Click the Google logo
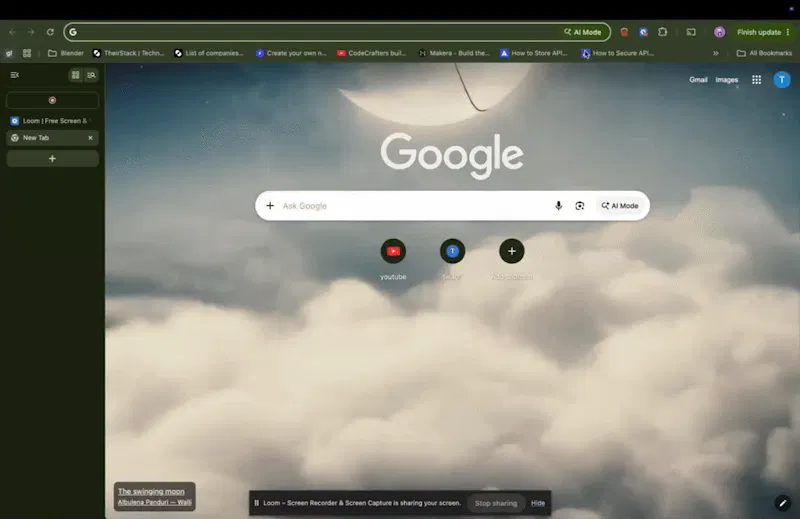Screen dimensions: 800x519 (452, 155)
